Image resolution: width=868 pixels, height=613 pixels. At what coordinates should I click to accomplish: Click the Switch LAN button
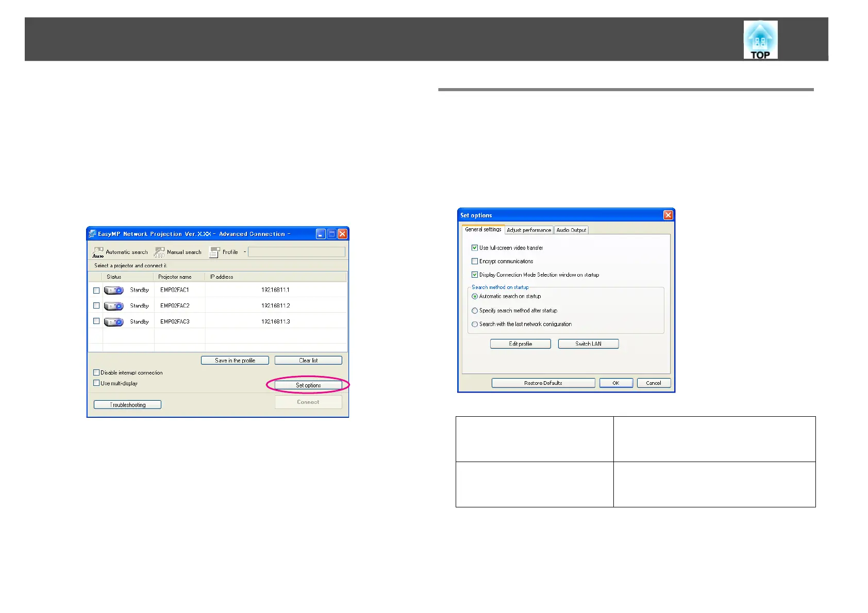point(589,344)
